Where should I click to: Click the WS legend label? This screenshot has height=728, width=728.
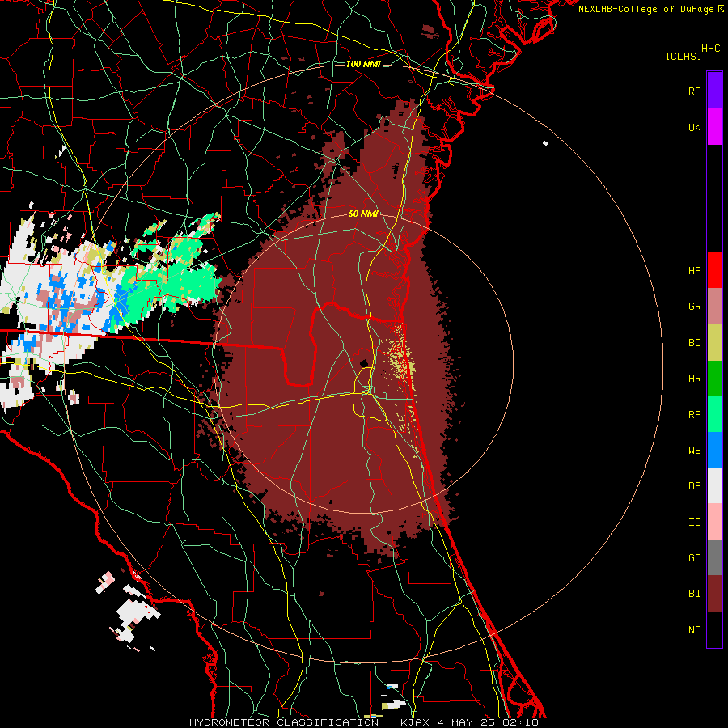tap(694, 451)
